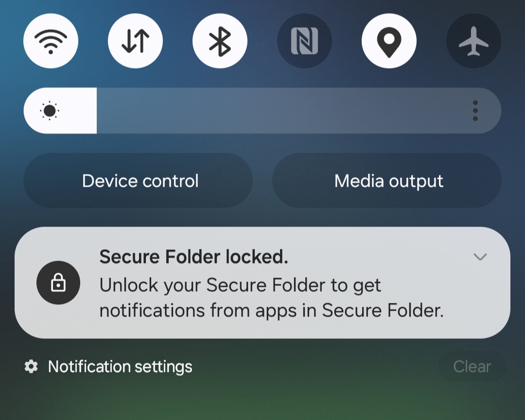525x420 pixels.
Task: Open brightness more options three-dot menu
Action: click(475, 111)
